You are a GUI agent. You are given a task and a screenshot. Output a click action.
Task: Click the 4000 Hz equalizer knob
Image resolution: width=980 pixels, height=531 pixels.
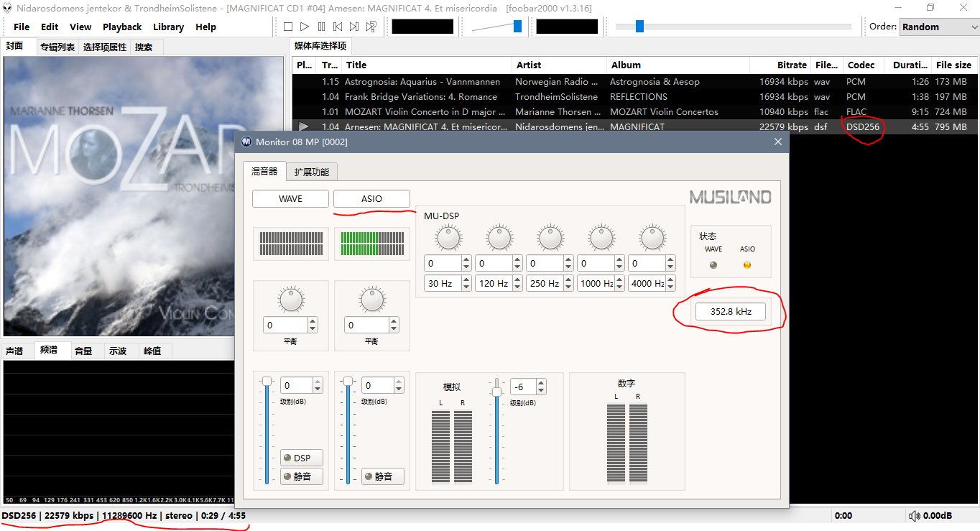[652, 236]
